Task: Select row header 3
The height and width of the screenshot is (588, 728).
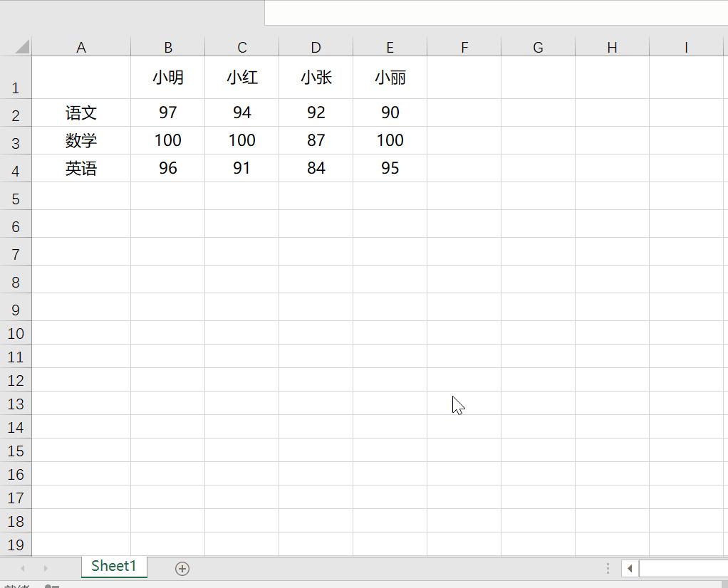Action: coord(16,141)
